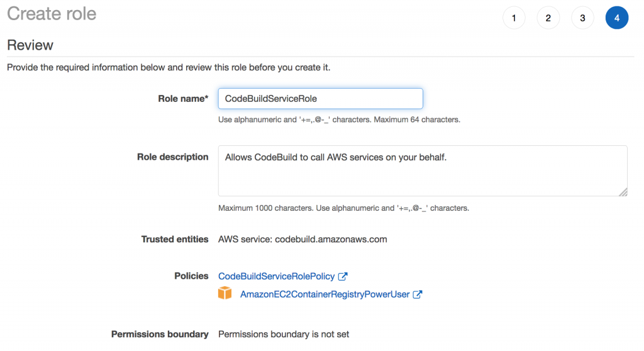Screen dimensions: 644x351
Task: Click the orange AWS managed policy box icon
Action: coord(225,294)
